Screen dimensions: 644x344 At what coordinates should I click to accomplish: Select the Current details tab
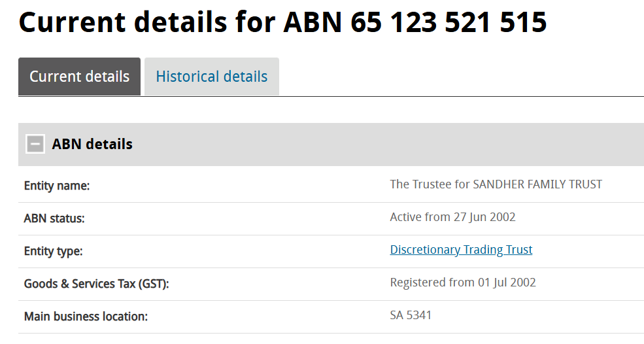(x=79, y=77)
